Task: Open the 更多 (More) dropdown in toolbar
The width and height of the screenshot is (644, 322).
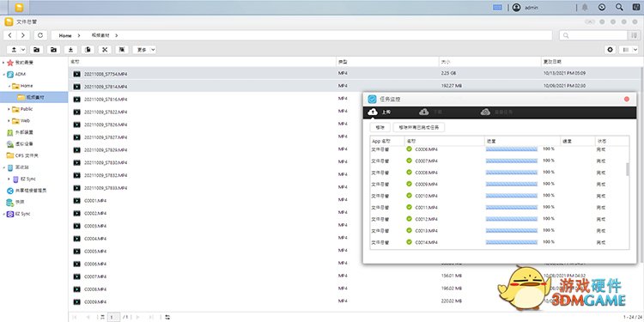Action: [x=144, y=50]
